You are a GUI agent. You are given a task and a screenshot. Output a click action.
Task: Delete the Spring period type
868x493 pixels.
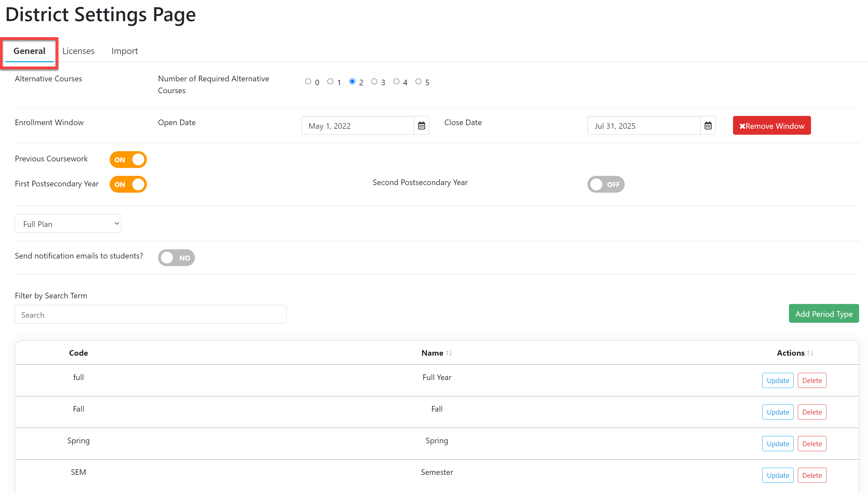(x=812, y=444)
